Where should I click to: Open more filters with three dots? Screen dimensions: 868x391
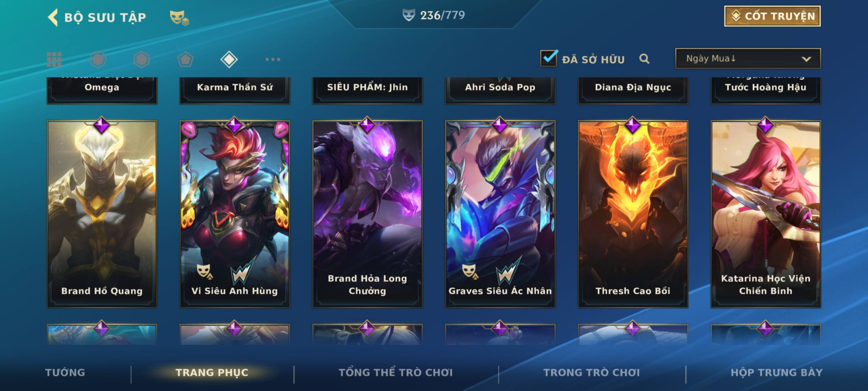click(x=273, y=59)
